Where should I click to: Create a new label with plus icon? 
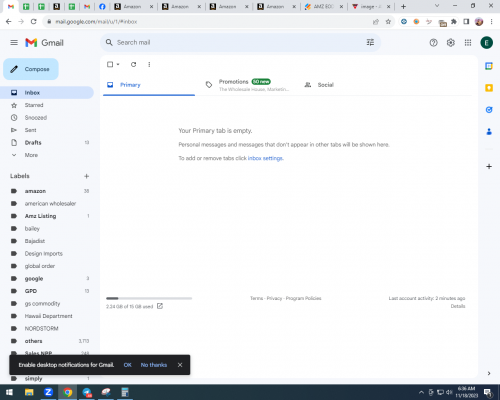pos(86,176)
